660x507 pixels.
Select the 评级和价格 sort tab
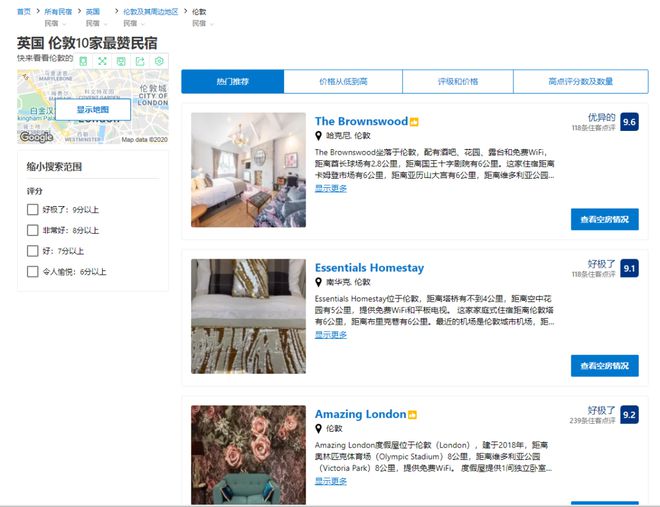click(458, 81)
